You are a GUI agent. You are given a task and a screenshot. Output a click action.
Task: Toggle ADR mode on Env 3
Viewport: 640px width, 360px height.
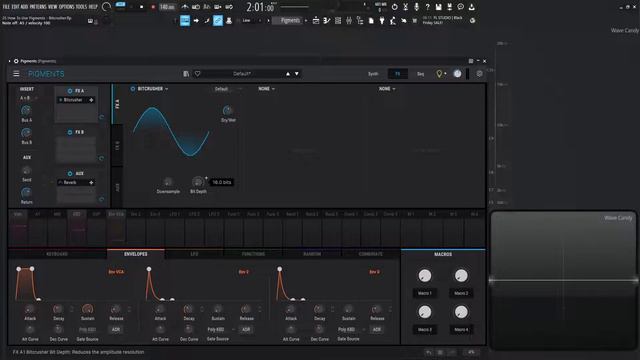pyautogui.click(x=376, y=329)
